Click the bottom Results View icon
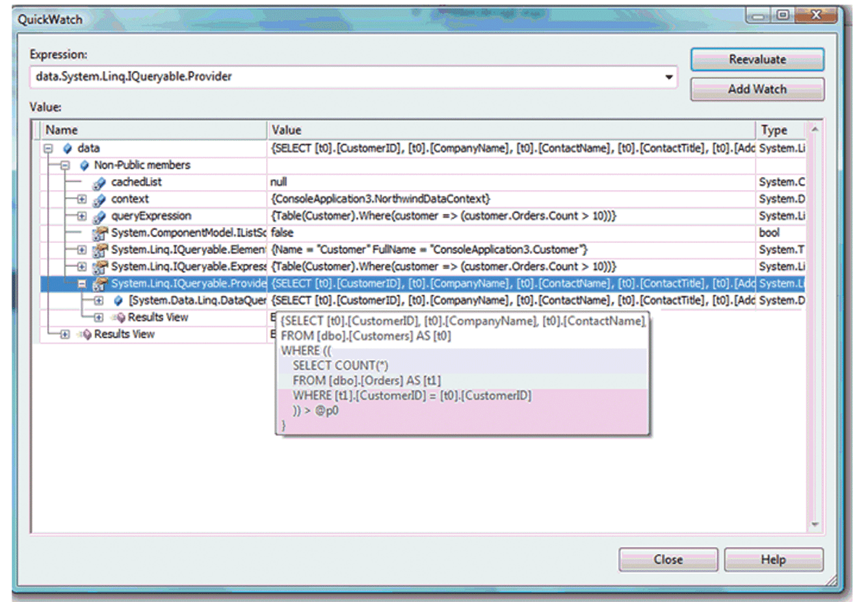Screen dimensions: 868x602 tap(84, 334)
